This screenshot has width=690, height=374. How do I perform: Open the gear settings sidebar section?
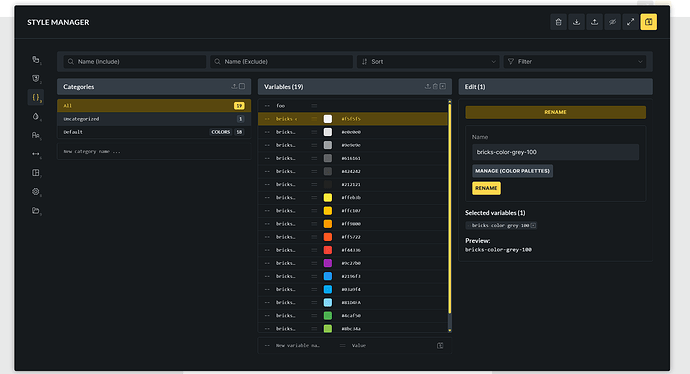click(36, 192)
